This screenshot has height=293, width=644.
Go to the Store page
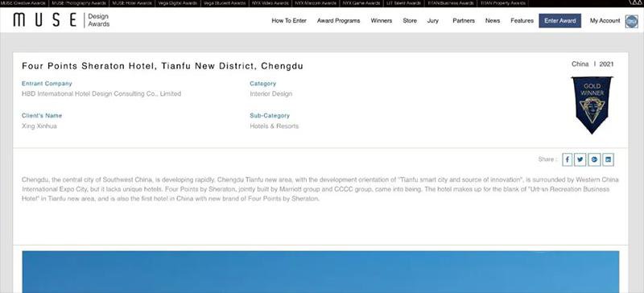tap(410, 21)
